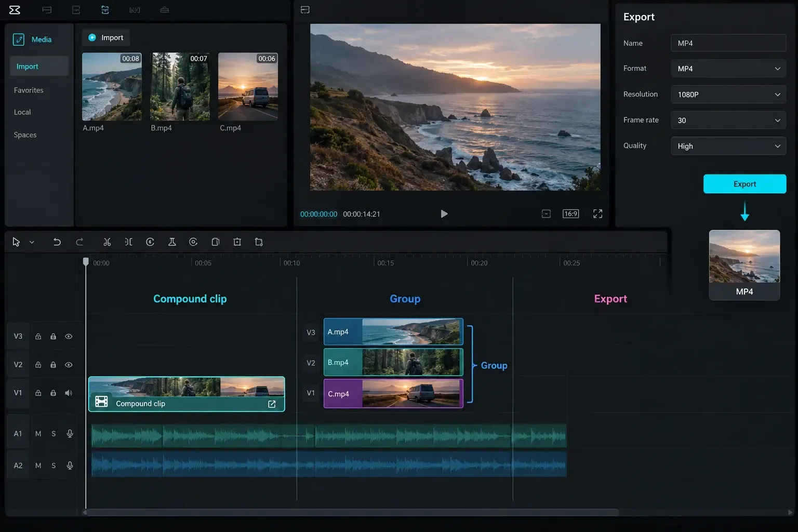
Task: Hide the V3 track with eye icon
Action: (69, 337)
